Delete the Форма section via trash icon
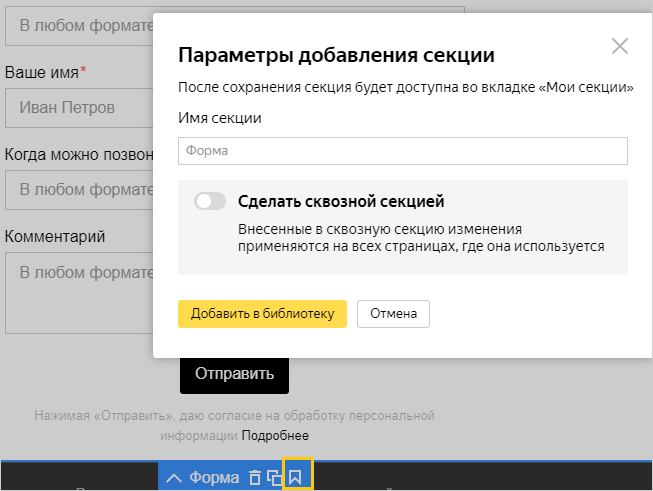 pos(254,477)
